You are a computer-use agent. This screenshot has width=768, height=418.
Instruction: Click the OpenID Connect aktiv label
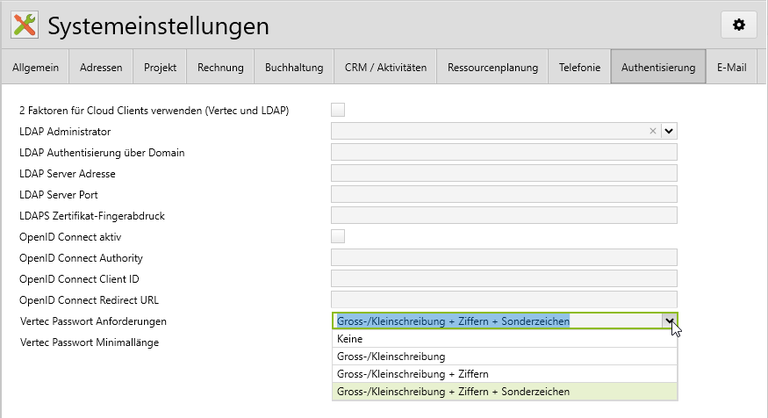(70, 237)
